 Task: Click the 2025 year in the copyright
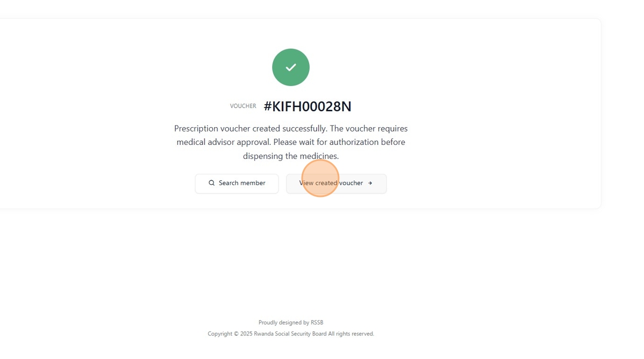[x=246, y=334]
